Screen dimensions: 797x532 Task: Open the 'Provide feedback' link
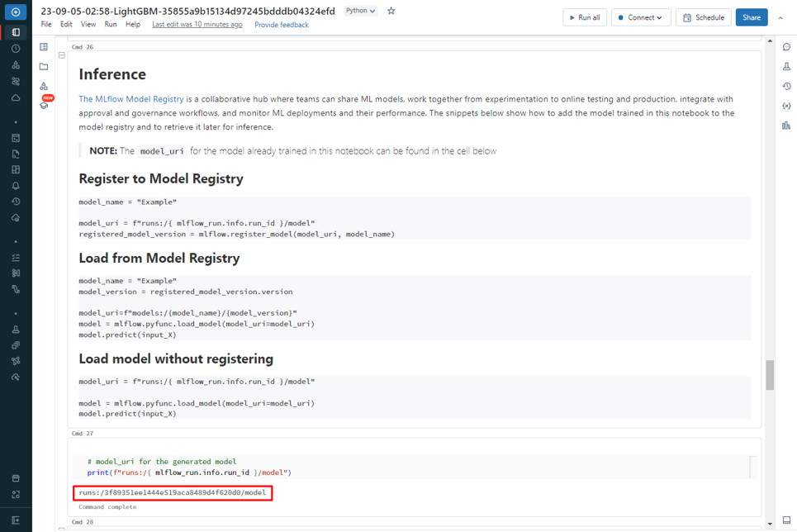282,25
